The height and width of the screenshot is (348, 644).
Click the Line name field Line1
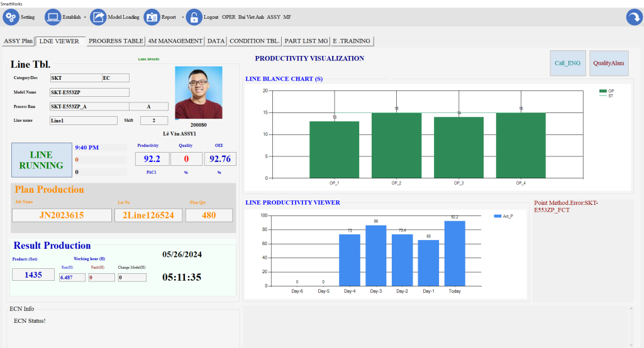(x=84, y=121)
